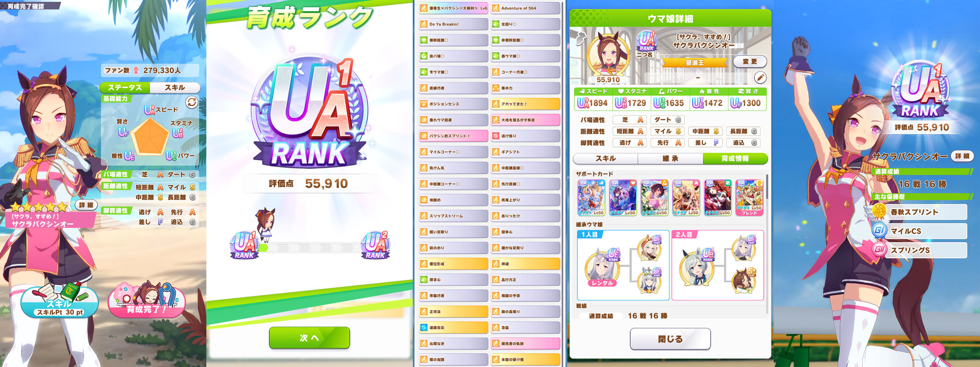Open the 変更 title change button
Image resolution: width=980 pixels, height=367 pixels.
coord(750,61)
